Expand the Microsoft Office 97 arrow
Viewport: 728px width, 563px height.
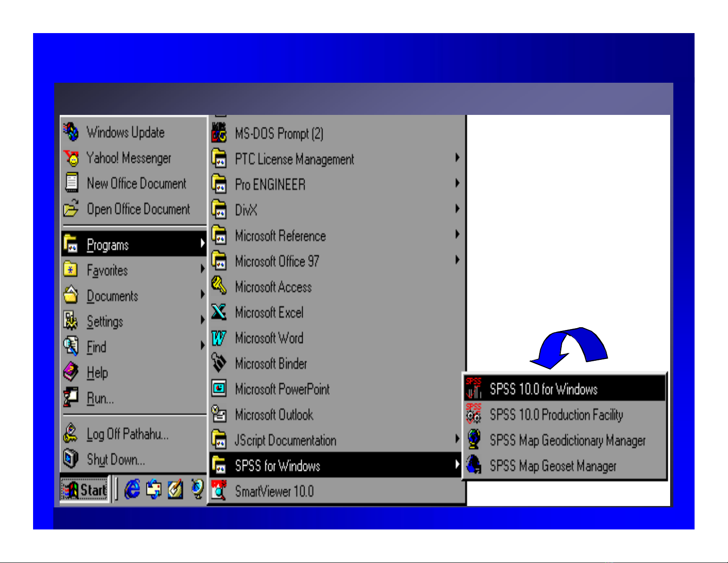457,260
